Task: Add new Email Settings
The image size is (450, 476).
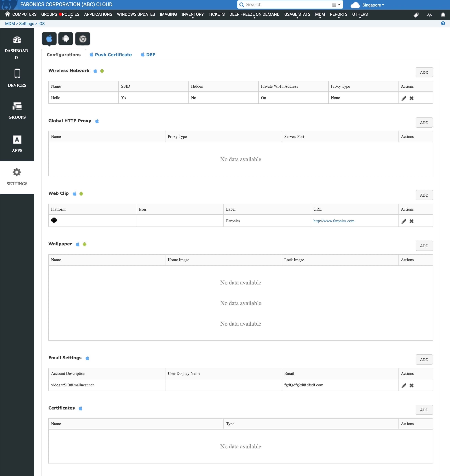Action: 424,360
